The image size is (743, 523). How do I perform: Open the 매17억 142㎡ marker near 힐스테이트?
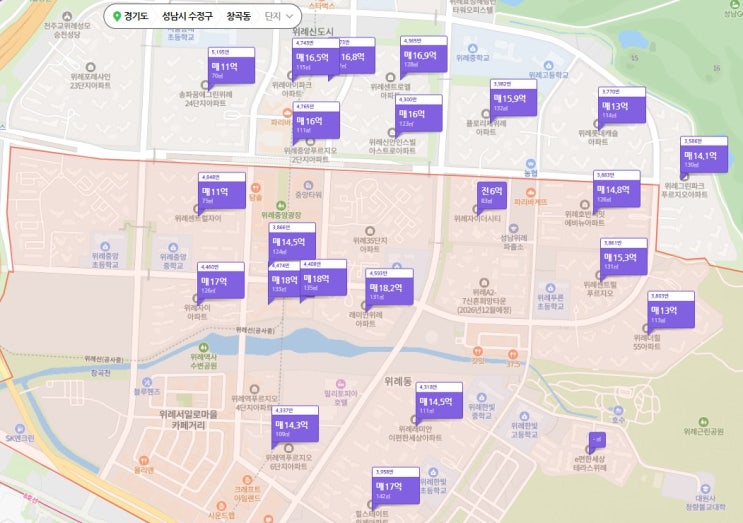pos(396,486)
